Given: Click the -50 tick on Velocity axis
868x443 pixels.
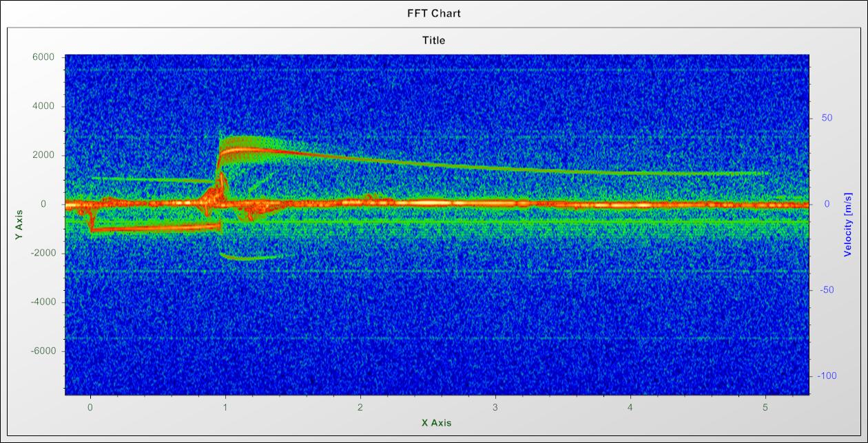Looking at the screenshot, I should pyautogui.click(x=825, y=289).
